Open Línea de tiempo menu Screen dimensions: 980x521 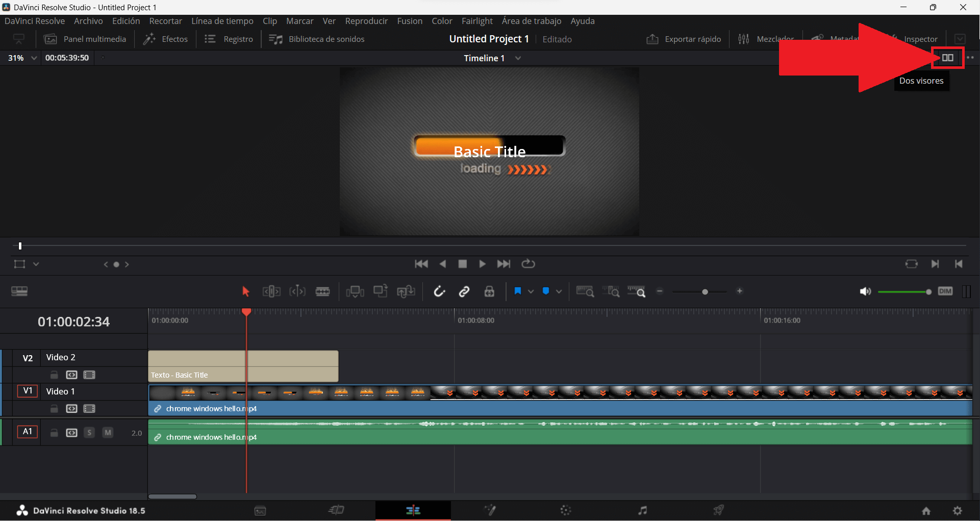(x=222, y=21)
